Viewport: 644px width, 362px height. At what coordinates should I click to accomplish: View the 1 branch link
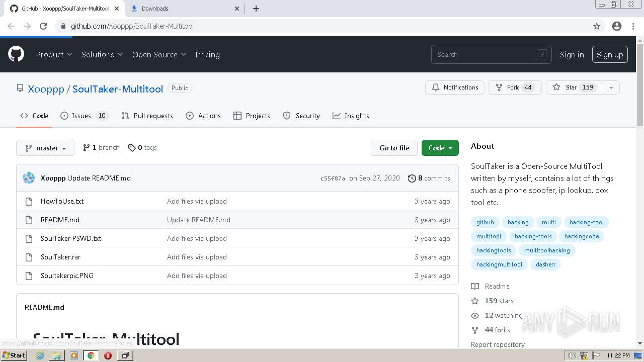(x=101, y=147)
